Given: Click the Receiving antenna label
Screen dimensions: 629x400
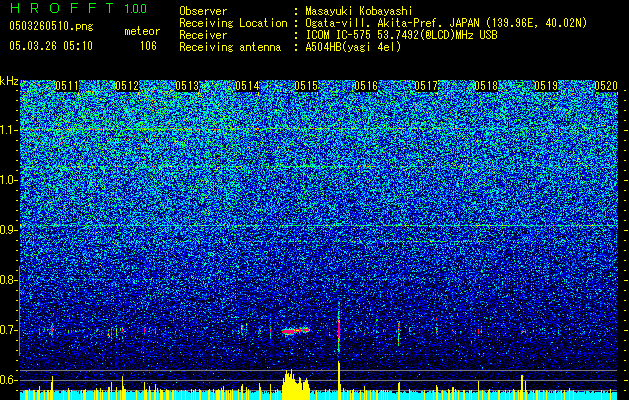Looking at the screenshot, I should (230, 47).
